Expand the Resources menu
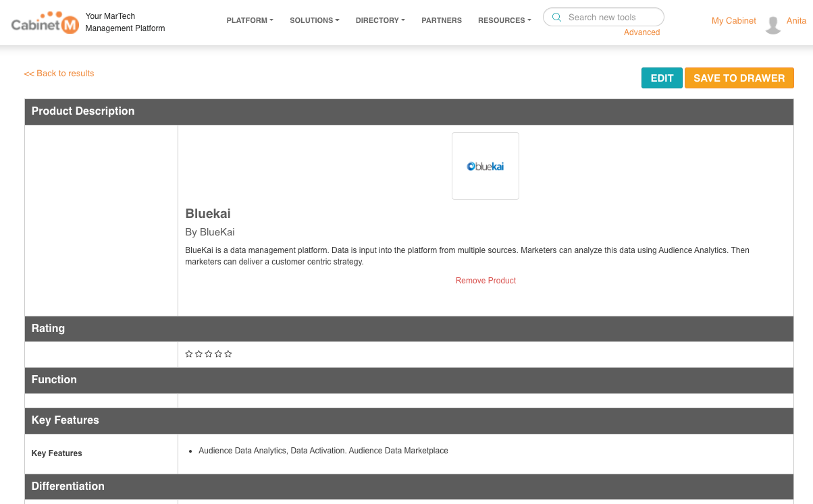Viewport: 813px width, 504px height. 504,20
